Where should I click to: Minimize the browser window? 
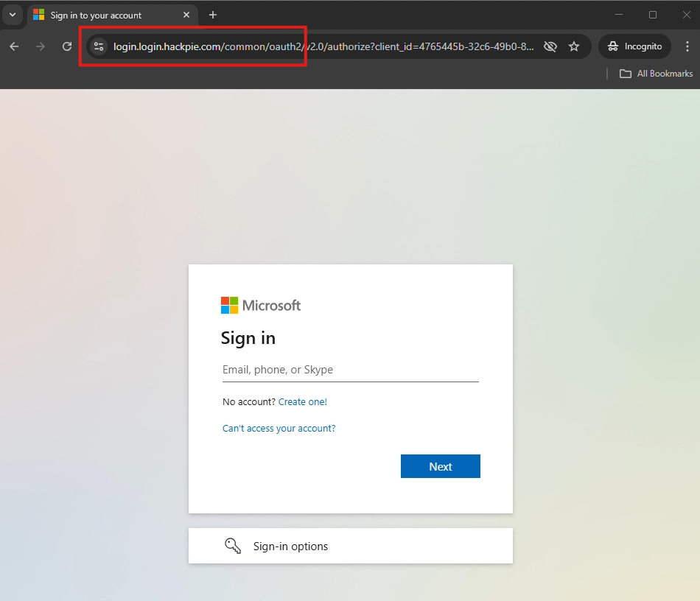pyautogui.click(x=619, y=15)
